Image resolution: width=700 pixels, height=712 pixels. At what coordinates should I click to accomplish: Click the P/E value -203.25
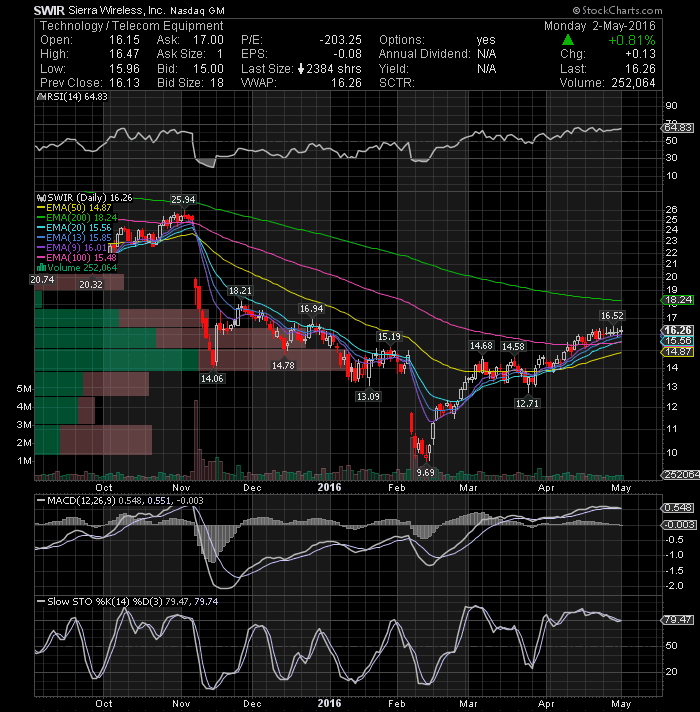[340, 40]
